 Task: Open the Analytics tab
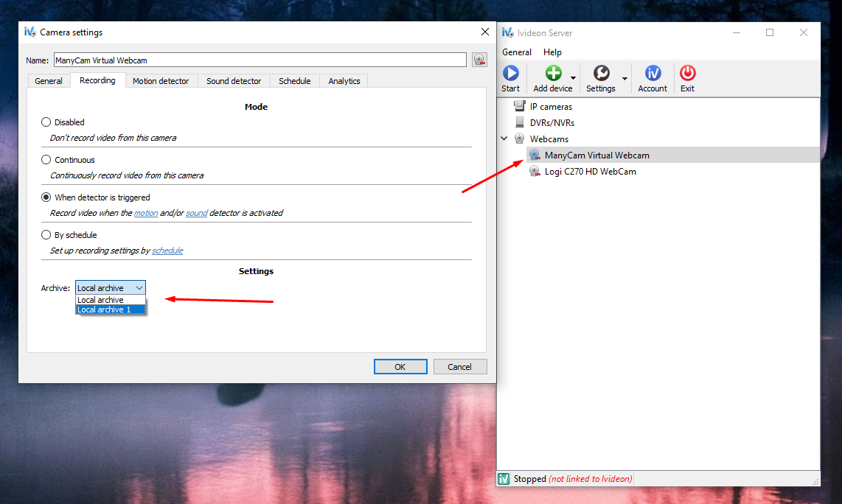click(x=344, y=81)
